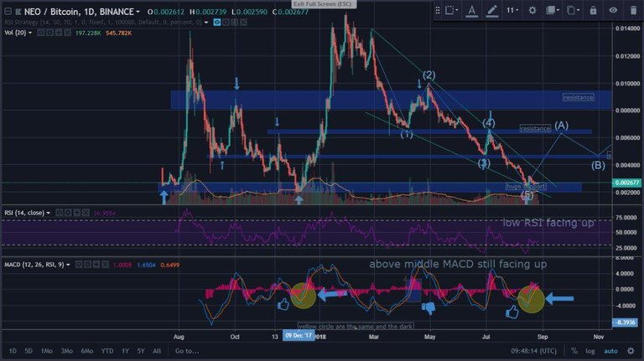The image size is (644, 361).
Task: Grab the floating toolbar drag handle
Action: pos(438,10)
